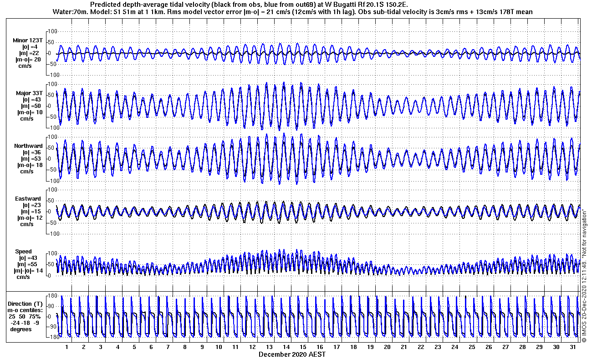Select the day 8 tick label
This screenshot has width=592, height=364.
click(185, 347)
